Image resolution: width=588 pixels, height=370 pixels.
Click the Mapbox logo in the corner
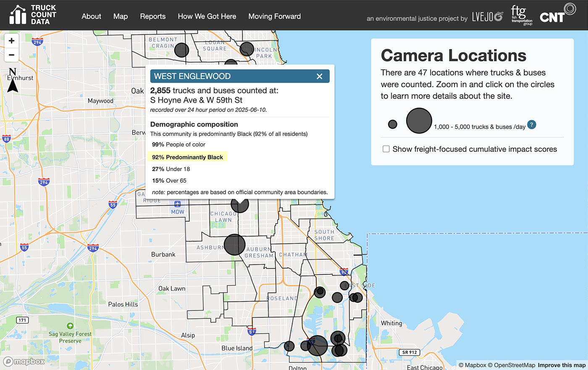pyautogui.click(x=24, y=361)
